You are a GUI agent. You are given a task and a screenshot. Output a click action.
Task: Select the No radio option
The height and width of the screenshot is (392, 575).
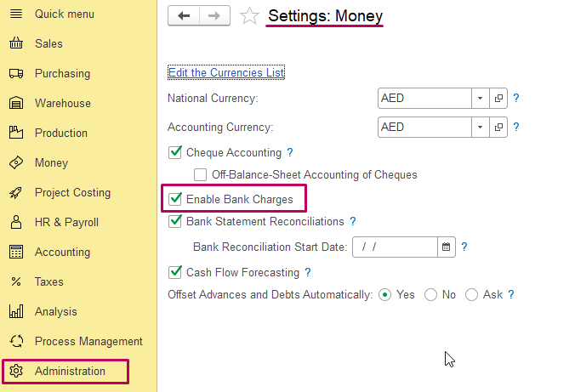click(430, 295)
